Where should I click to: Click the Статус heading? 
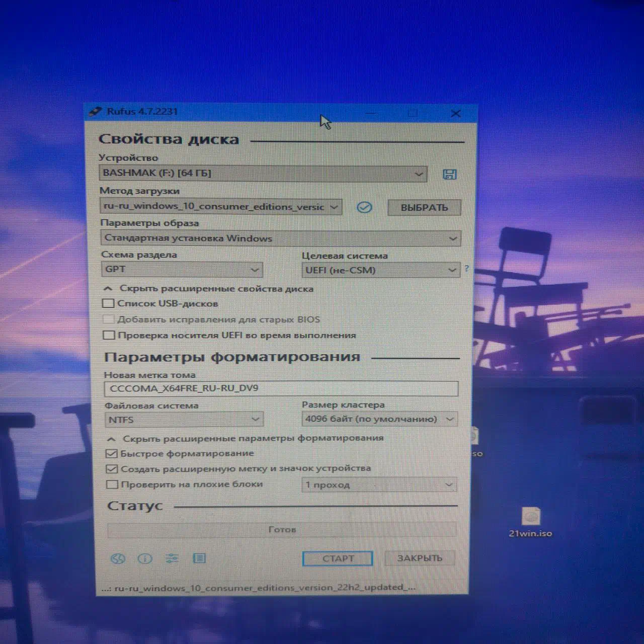coord(135,506)
